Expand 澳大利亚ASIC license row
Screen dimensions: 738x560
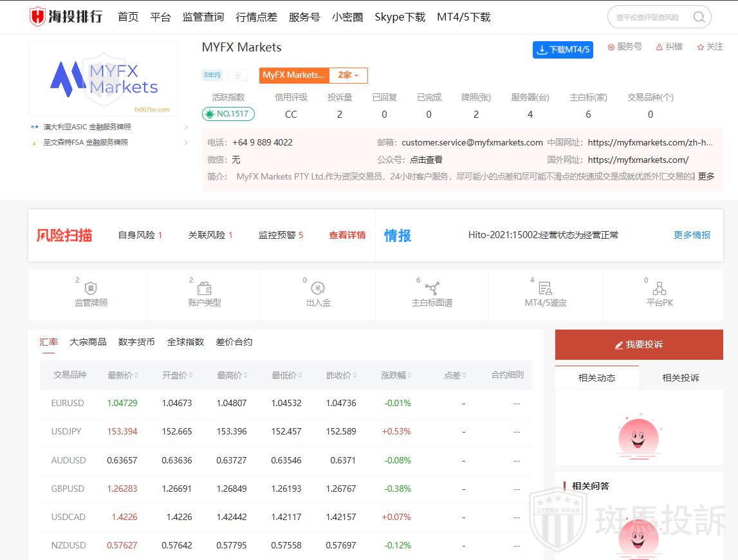186,127
